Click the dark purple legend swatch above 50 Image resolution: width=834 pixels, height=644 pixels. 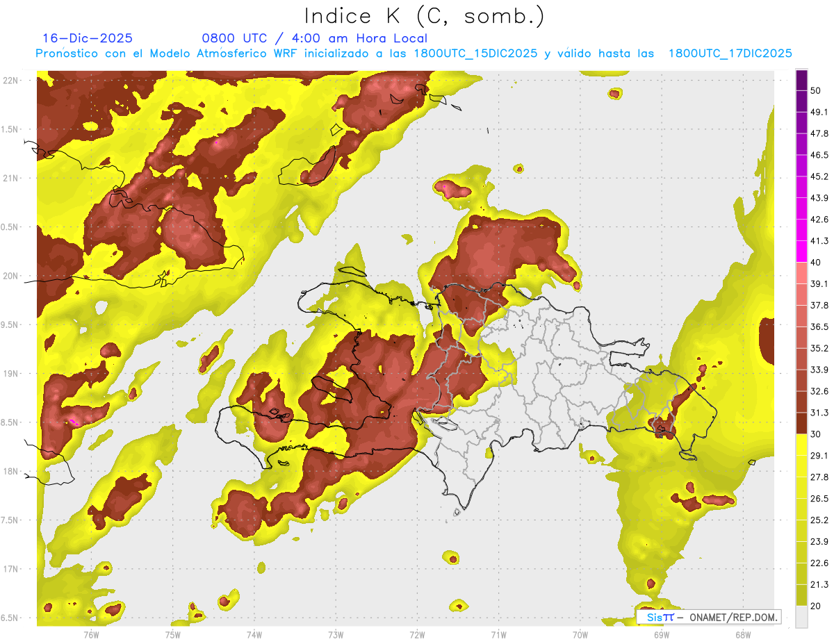[802, 80]
